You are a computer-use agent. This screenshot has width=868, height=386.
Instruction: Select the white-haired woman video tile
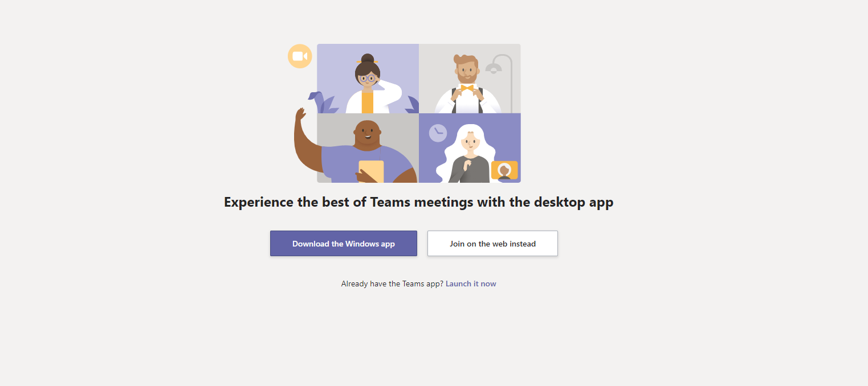click(x=470, y=148)
